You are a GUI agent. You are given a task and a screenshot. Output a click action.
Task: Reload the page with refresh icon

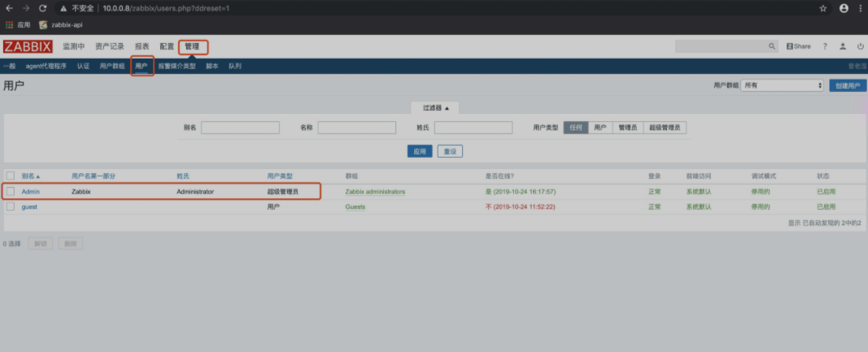pyautogui.click(x=42, y=8)
